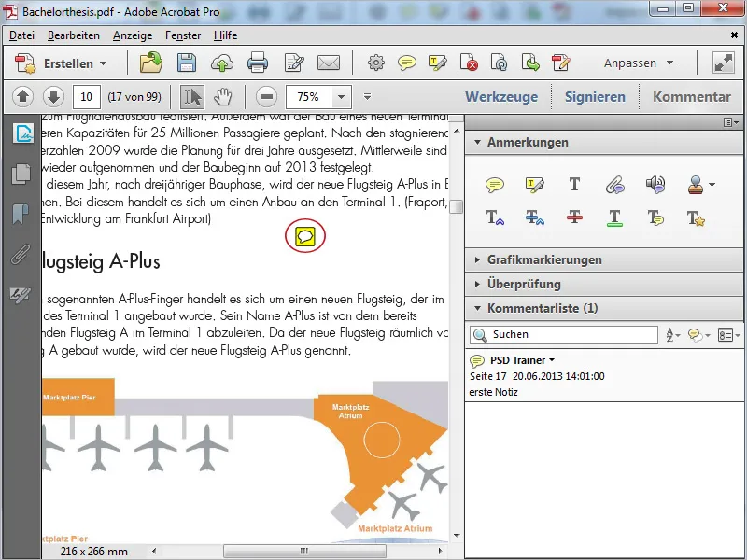Screen dimensions: 747x560
Task: Select strikethrough text tool
Action: click(574, 217)
